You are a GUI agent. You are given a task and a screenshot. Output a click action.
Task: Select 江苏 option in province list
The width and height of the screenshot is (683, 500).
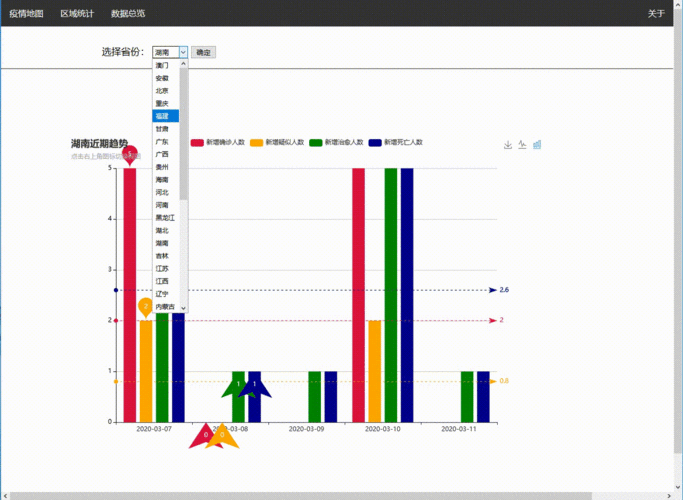(166, 268)
